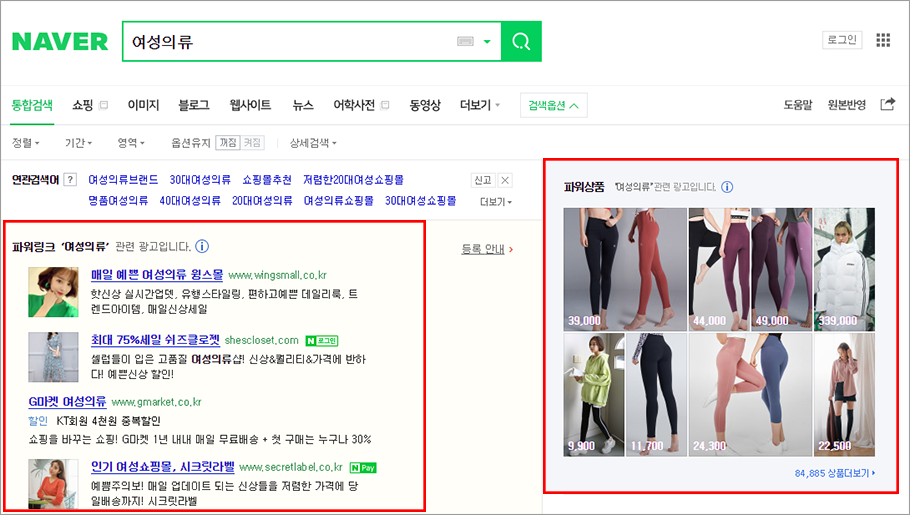Set 옵션유지 to 켜짐
This screenshot has height=515, width=910.
coord(252,143)
